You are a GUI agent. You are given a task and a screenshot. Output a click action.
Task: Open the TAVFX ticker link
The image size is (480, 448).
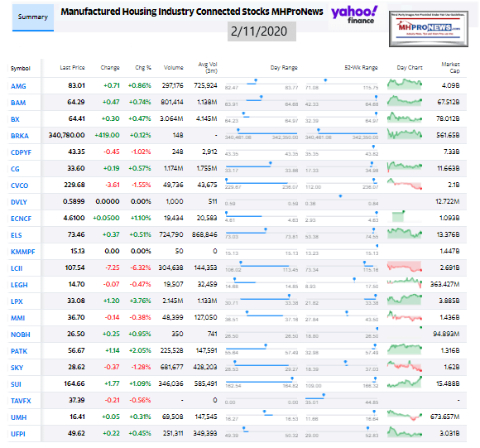pos(21,401)
